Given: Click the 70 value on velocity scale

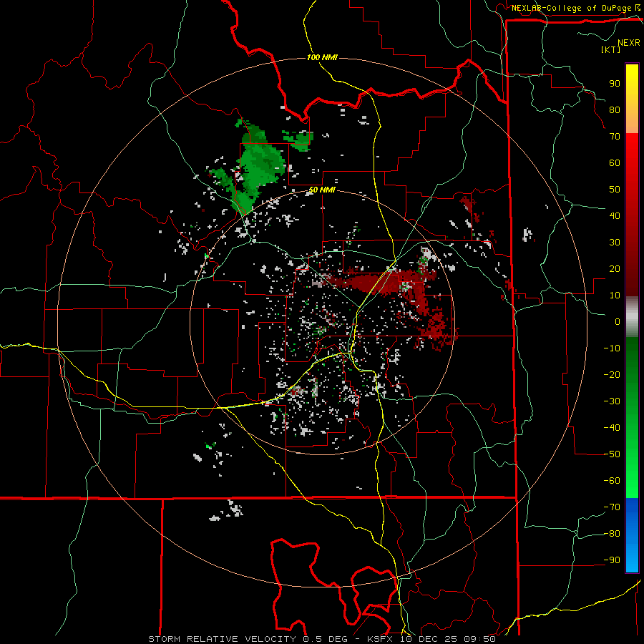Looking at the screenshot, I should (615, 137).
